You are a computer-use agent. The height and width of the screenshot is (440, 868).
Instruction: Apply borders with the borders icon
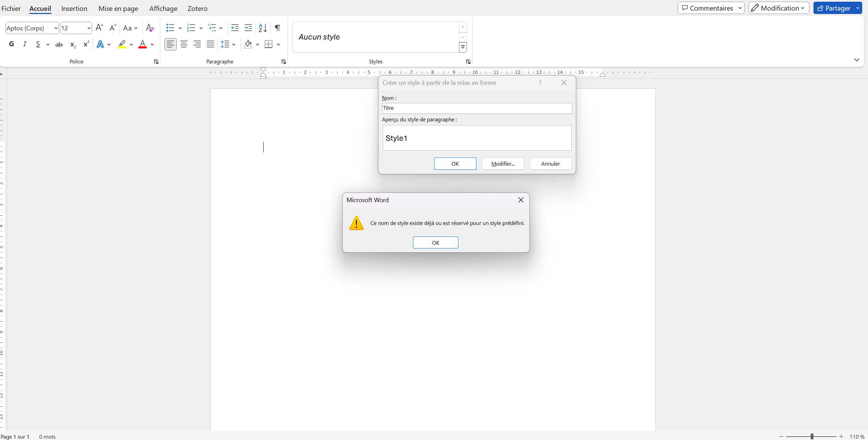[269, 44]
